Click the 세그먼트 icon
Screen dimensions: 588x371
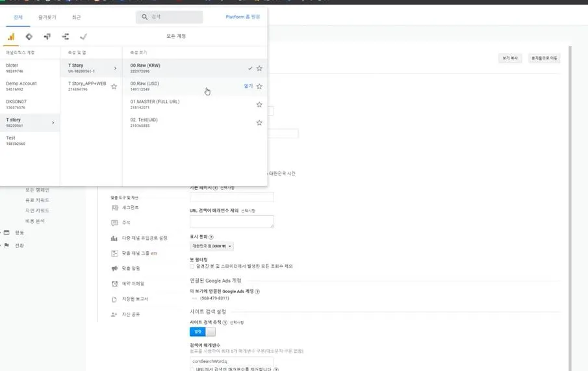(x=114, y=207)
